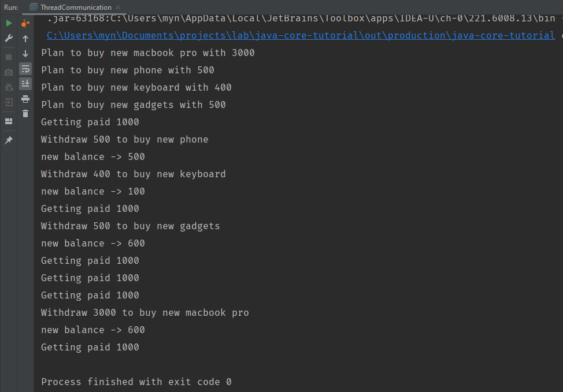Capture a thread dump with camera icon
The height and width of the screenshot is (392, 563).
click(9, 70)
